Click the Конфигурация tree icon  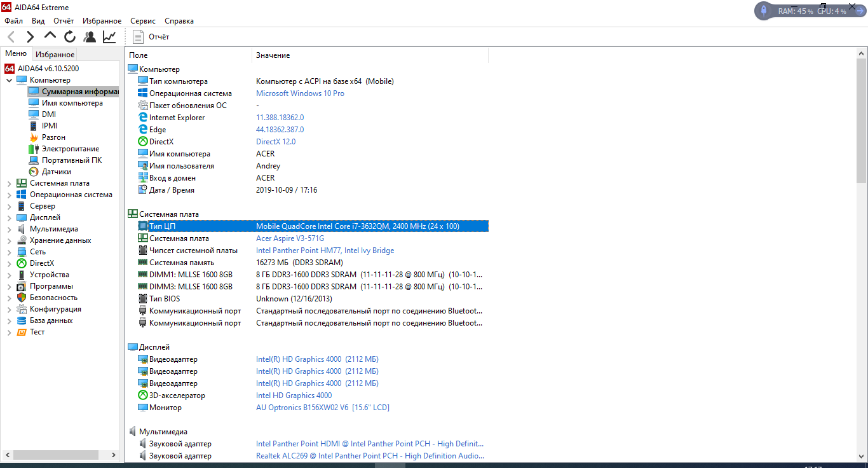(x=22, y=309)
